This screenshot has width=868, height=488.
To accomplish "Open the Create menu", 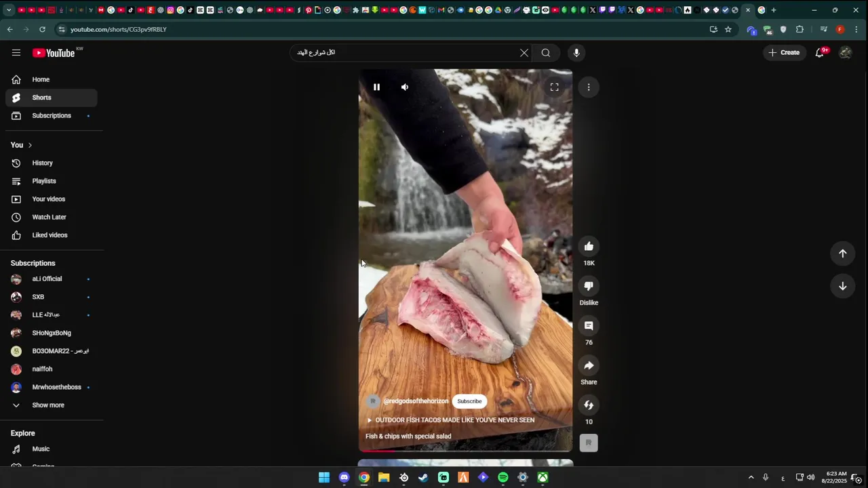I will [784, 53].
